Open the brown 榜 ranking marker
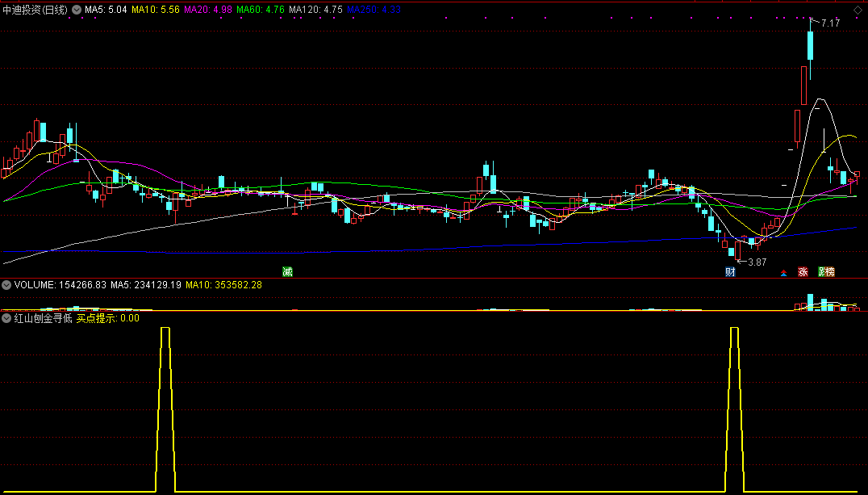This screenshot has width=868, height=495. pos(828,271)
